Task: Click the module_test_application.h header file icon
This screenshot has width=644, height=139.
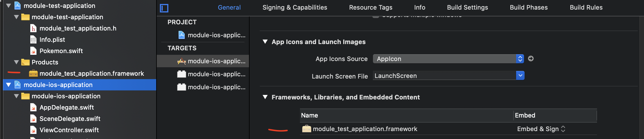Action: pyautogui.click(x=33, y=28)
